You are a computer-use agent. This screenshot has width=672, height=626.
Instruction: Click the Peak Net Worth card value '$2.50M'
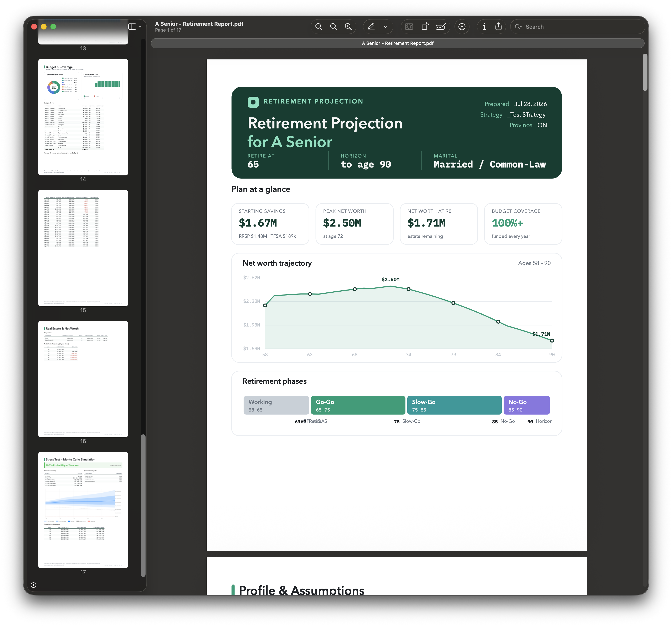[342, 223]
